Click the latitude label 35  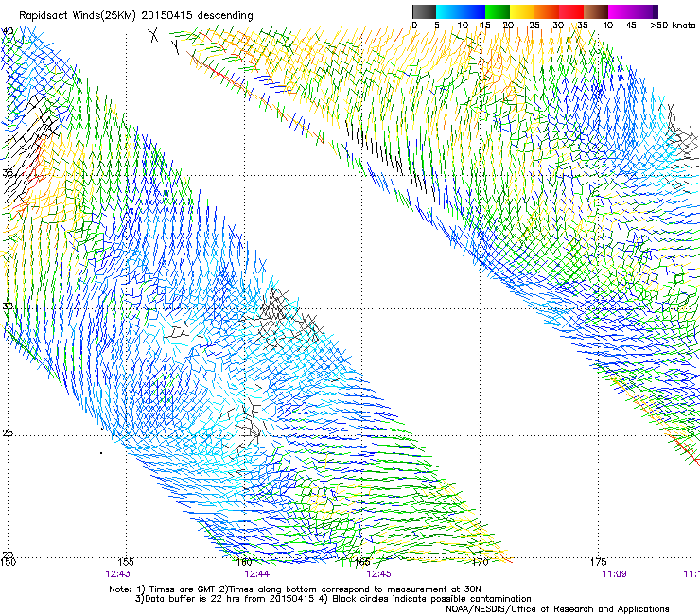pos(8,173)
